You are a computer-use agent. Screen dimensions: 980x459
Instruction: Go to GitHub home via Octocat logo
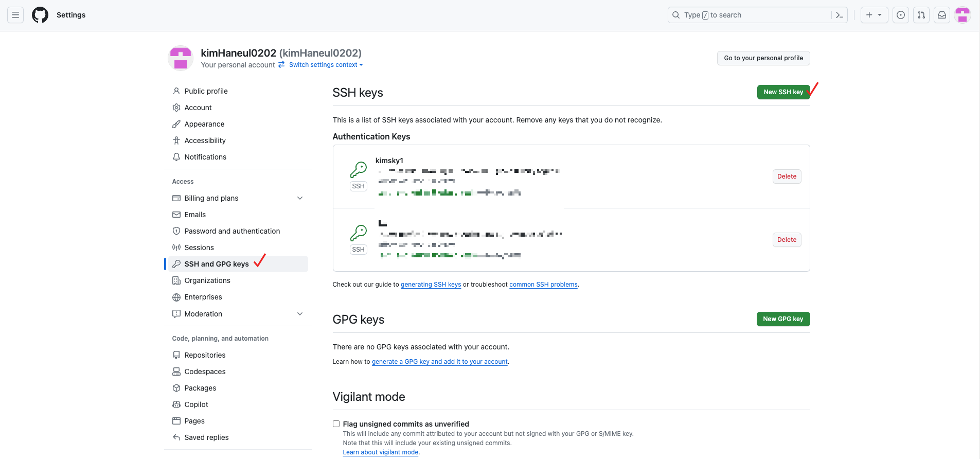pos(40,15)
